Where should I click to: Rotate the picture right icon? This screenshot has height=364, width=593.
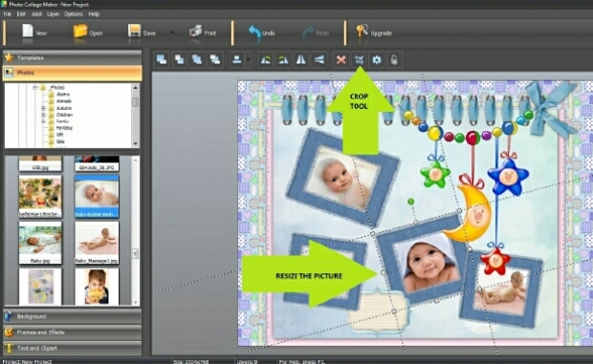pos(283,59)
